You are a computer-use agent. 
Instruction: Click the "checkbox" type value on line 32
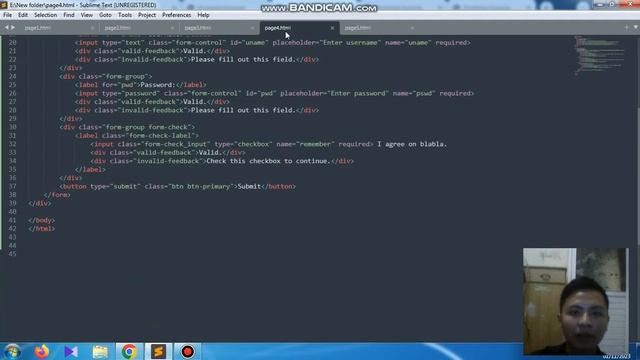pyautogui.click(x=253, y=144)
